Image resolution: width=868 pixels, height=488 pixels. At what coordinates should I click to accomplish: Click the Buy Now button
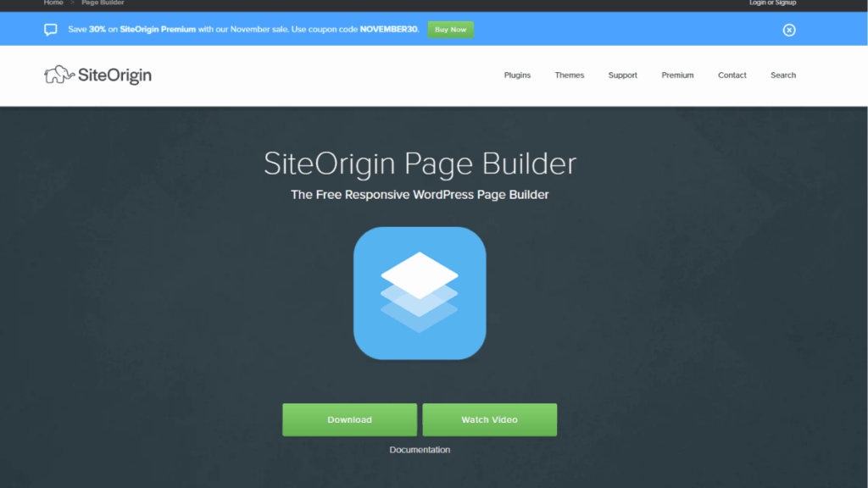(450, 30)
